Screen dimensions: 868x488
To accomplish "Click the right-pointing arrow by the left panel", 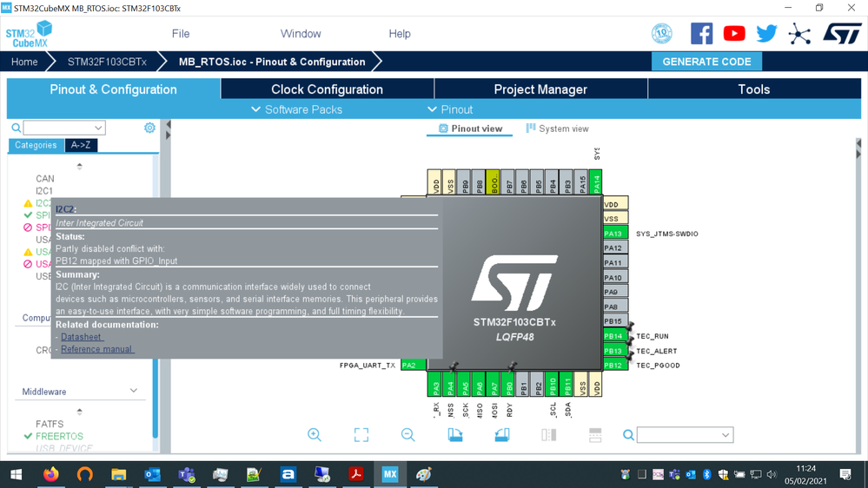I will point(169,135).
